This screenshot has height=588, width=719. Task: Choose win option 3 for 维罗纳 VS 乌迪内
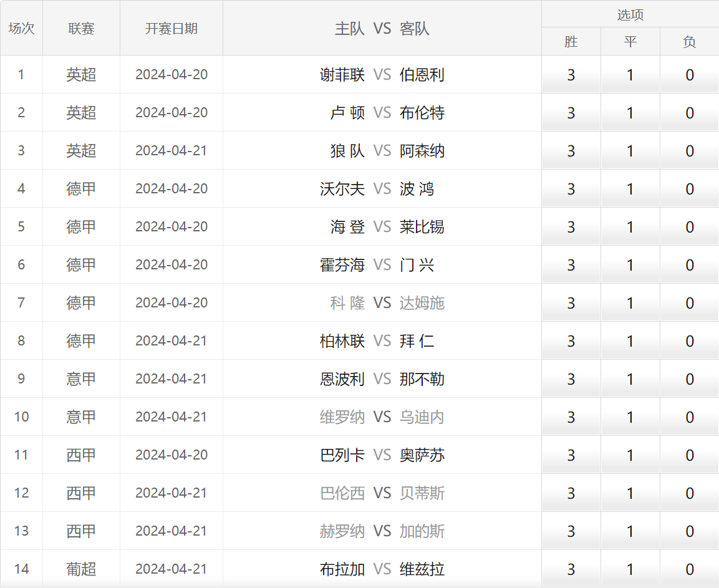point(571,417)
